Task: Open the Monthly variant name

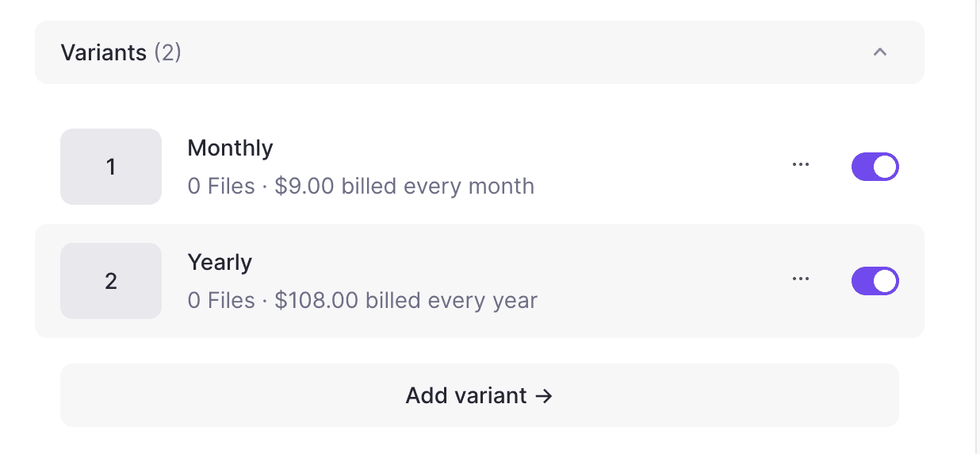Action: point(230,148)
